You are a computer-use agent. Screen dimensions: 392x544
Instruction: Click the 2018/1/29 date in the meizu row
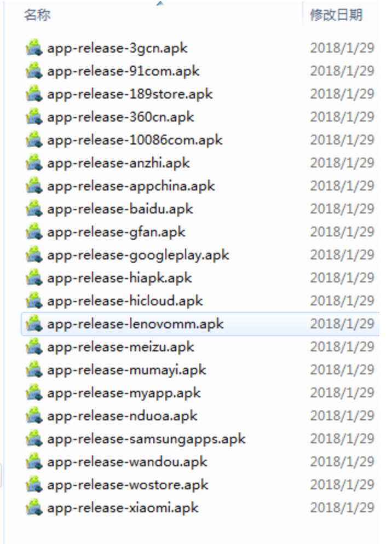coord(342,347)
